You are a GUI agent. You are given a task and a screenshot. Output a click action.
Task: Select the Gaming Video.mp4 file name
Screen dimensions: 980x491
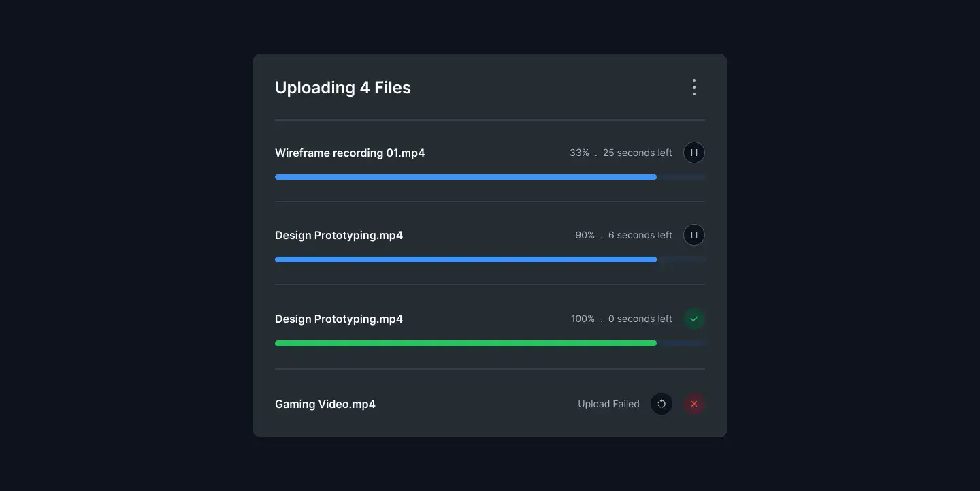tap(325, 404)
